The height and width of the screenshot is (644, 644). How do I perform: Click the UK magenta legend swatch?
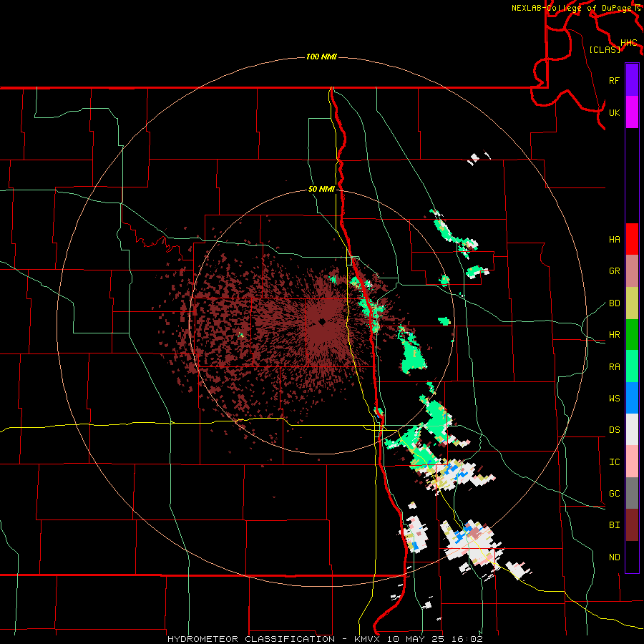(x=632, y=112)
